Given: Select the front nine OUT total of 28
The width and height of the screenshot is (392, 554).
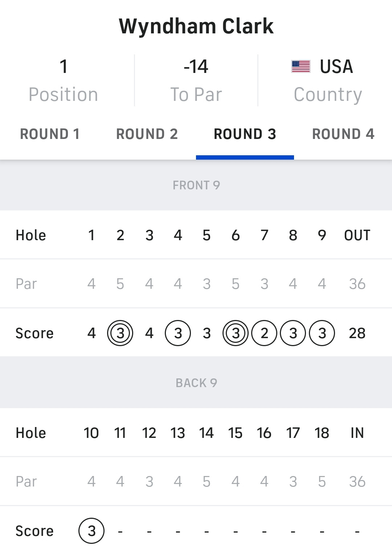Looking at the screenshot, I should pyautogui.click(x=357, y=333).
